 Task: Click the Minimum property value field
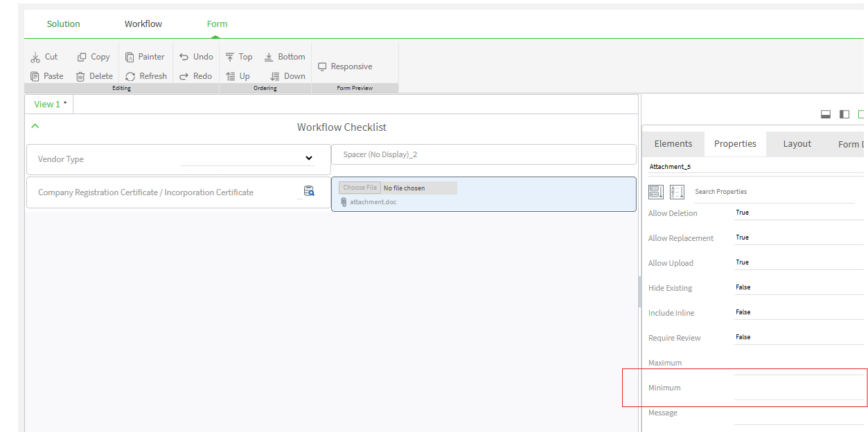coord(799,388)
